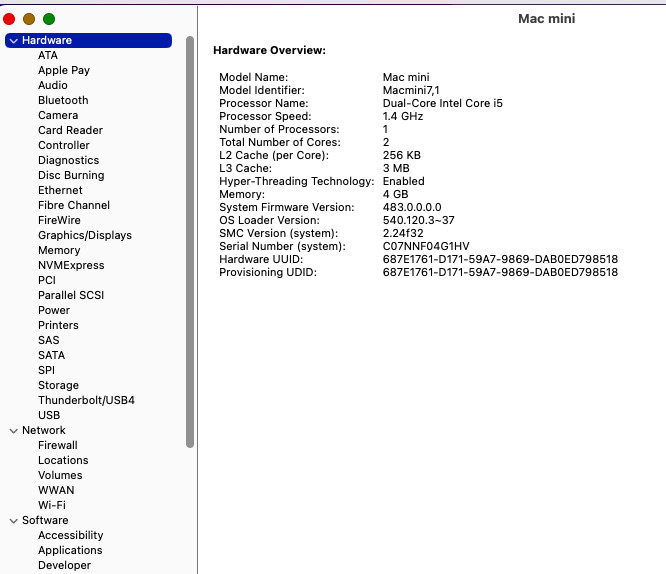
Task: Select FireWire in sidebar
Action: click(59, 220)
